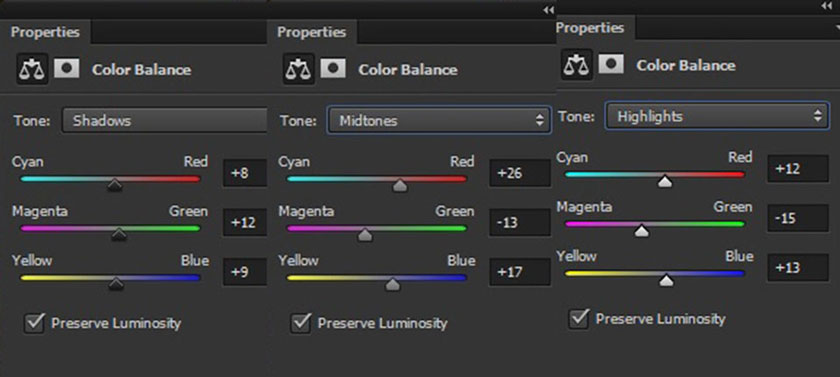This screenshot has width=840, height=377.
Task: Click the +26 Cyan-Red value field
Action: pyautogui.click(x=520, y=173)
